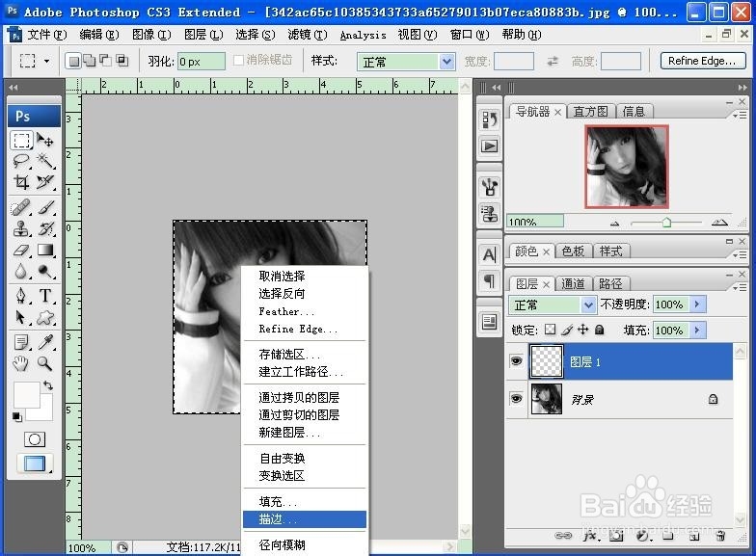
Task: Choose Stroke from the context menu
Action: tap(305, 518)
